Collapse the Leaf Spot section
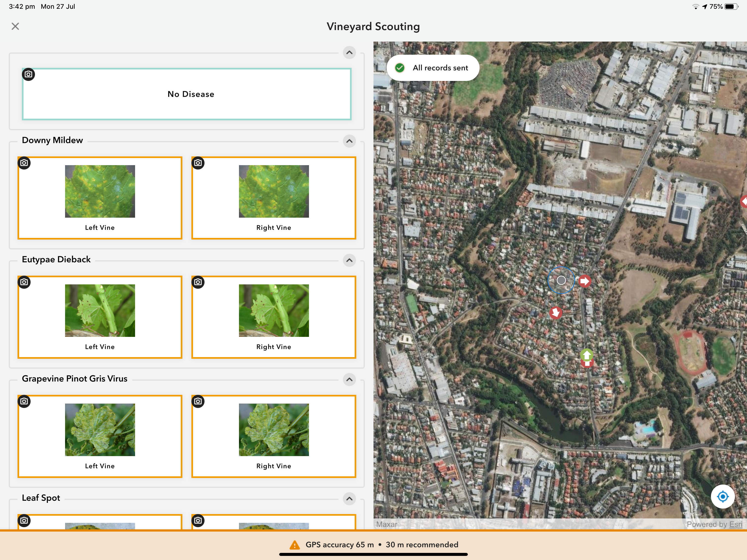This screenshot has width=747, height=560. click(x=349, y=499)
